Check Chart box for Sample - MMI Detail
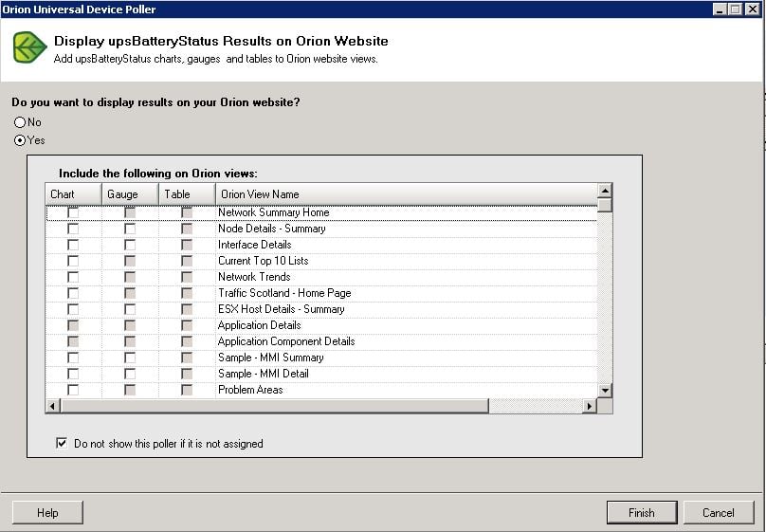This screenshot has height=532, width=766. point(73,374)
